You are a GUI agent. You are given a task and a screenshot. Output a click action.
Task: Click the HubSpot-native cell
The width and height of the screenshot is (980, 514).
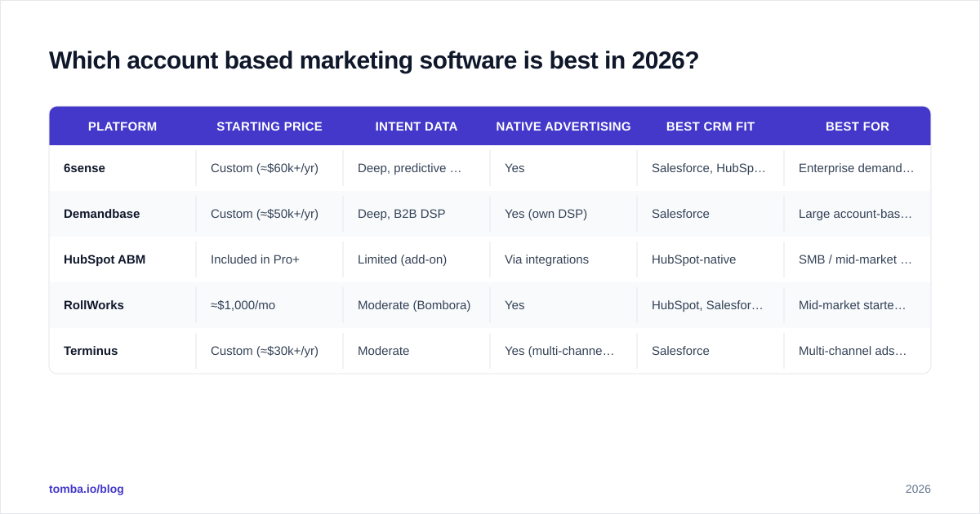tap(710, 259)
